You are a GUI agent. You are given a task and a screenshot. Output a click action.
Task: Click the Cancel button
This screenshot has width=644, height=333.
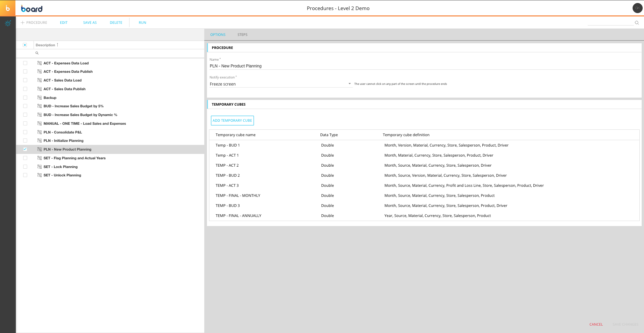[x=596, y=324]
